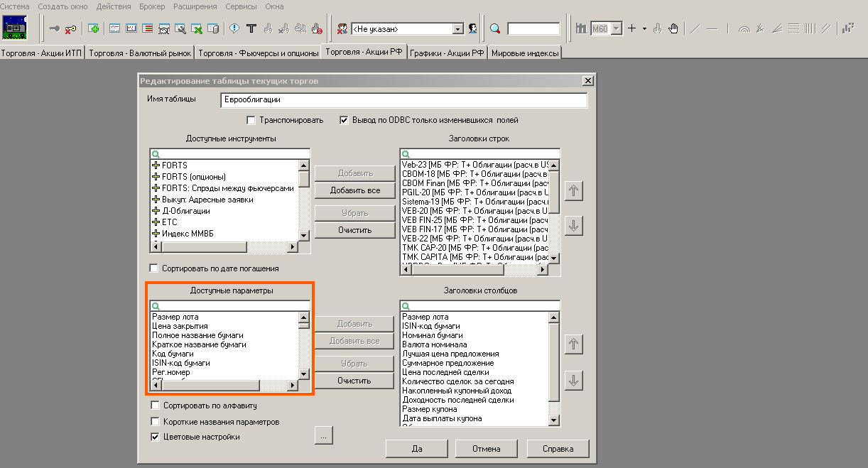Click the Excel export table toolbar icon
The height and width of the screenshot is (468, 868).
[197, 29]
